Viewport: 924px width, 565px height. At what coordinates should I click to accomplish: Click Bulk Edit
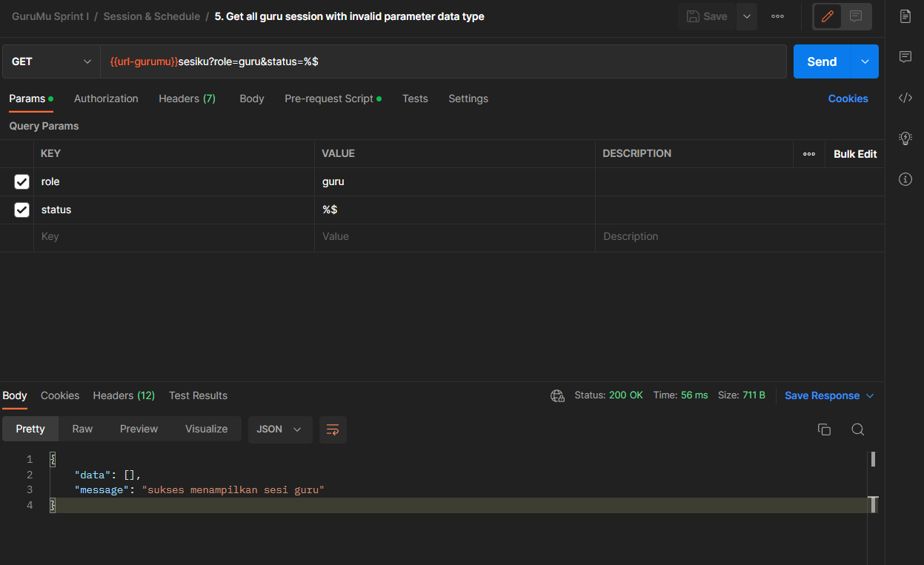pos(855,154)
